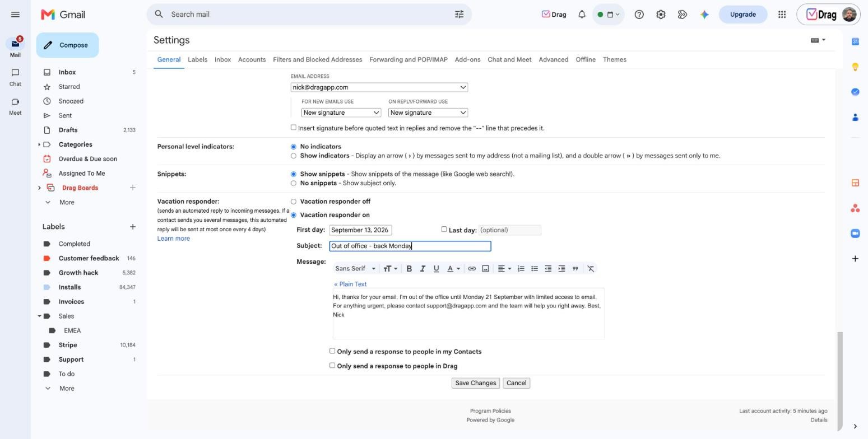Open the Sans Serif font dropdown

[355, 269]
